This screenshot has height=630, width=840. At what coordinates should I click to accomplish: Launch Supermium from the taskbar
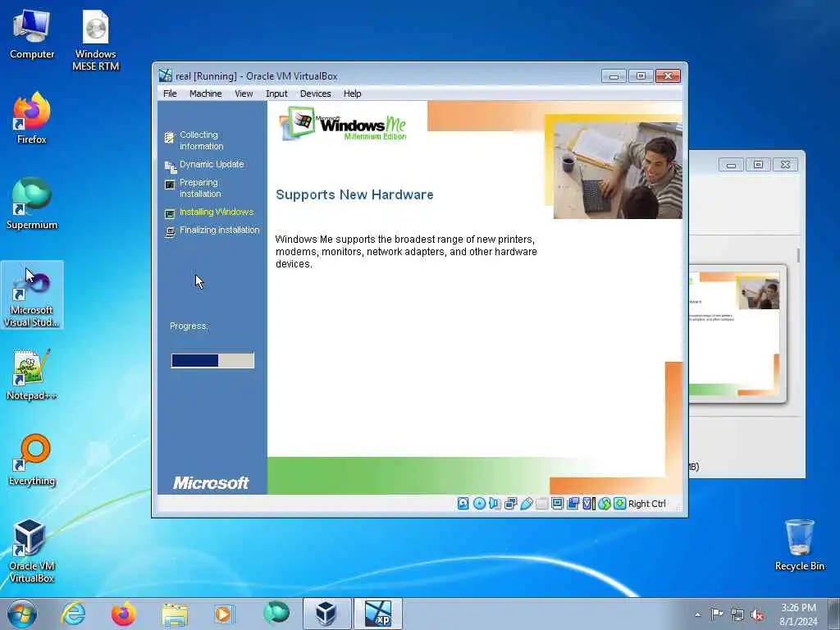tap(276, 614)
